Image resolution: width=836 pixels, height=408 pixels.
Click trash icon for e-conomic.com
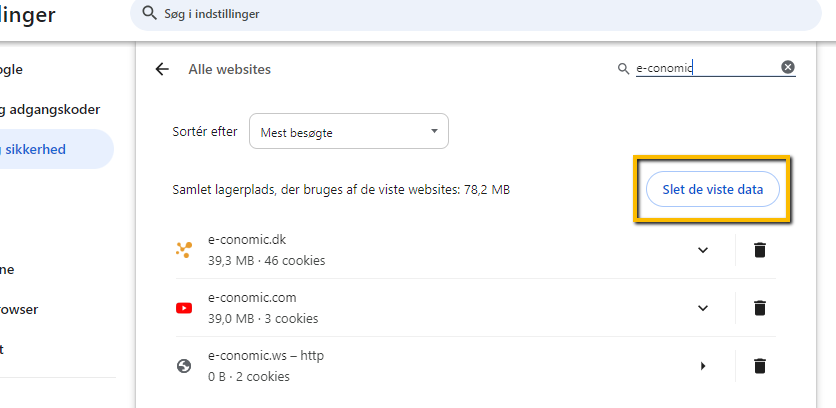click(760, 308)
